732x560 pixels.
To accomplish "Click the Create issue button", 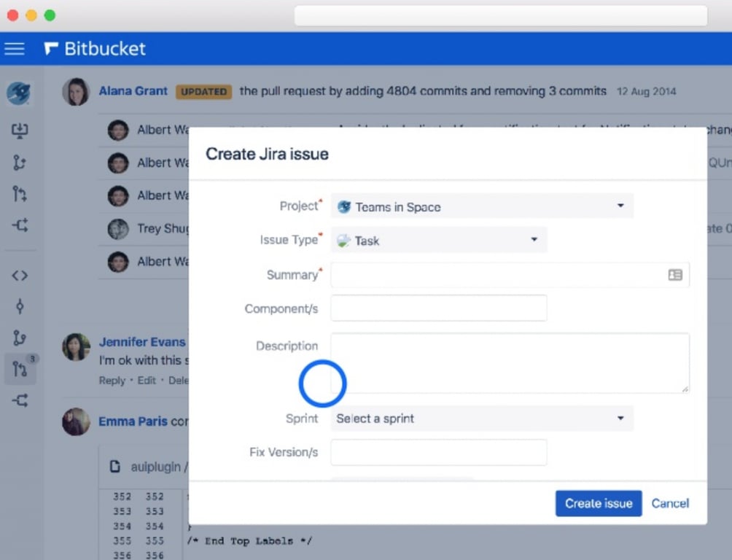I will [x=599, y=503].
